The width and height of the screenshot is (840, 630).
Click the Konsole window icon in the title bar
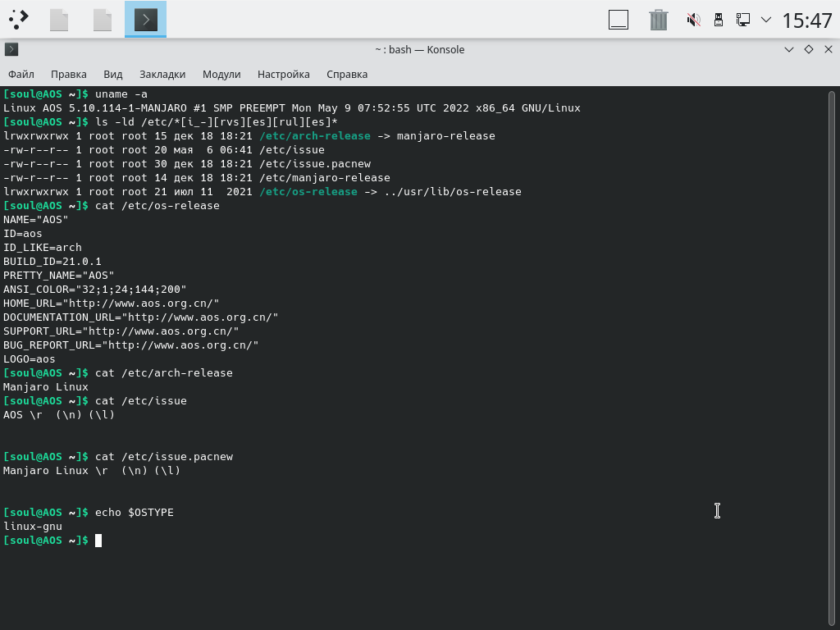click(11, 49)
